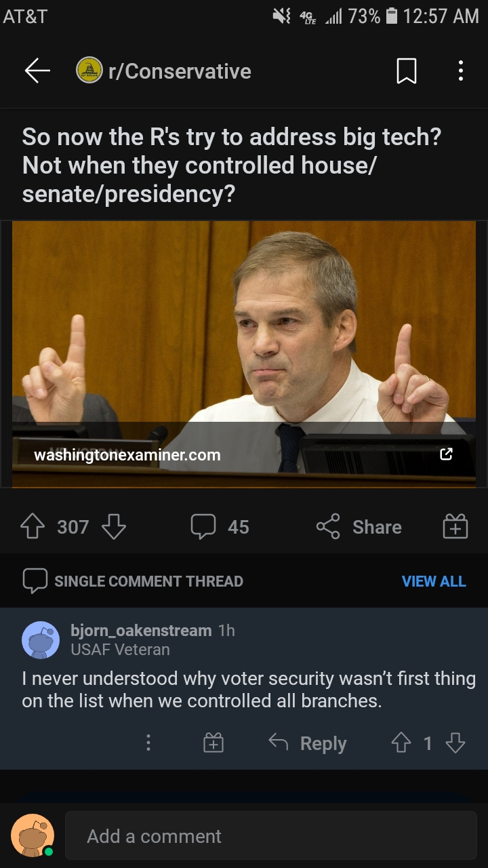This screenshot has height=868, width=488.
Task: Tap the back arrow
Action: tap(37, 71)
